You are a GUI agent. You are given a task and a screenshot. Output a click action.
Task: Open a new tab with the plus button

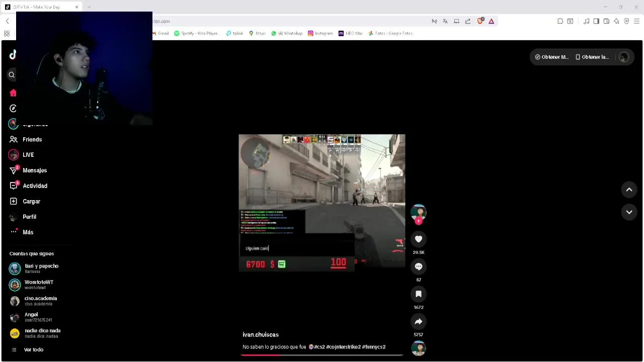89,7
